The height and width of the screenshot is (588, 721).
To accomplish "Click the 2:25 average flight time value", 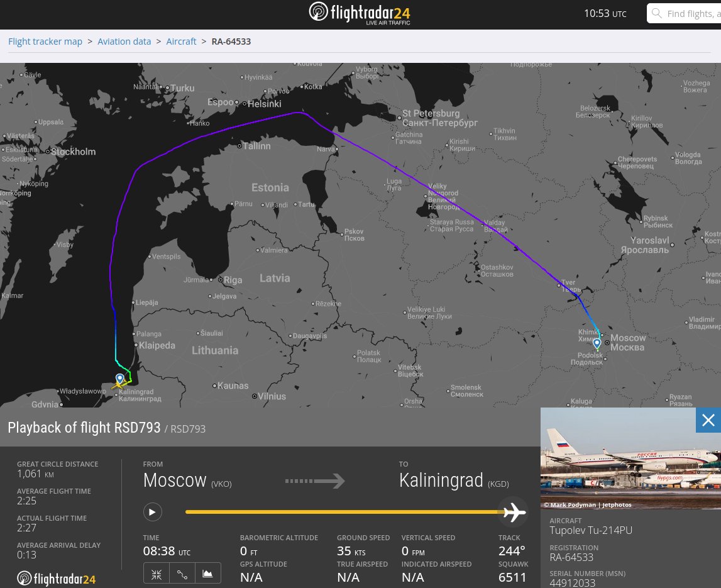I will (x=26, y=501).
